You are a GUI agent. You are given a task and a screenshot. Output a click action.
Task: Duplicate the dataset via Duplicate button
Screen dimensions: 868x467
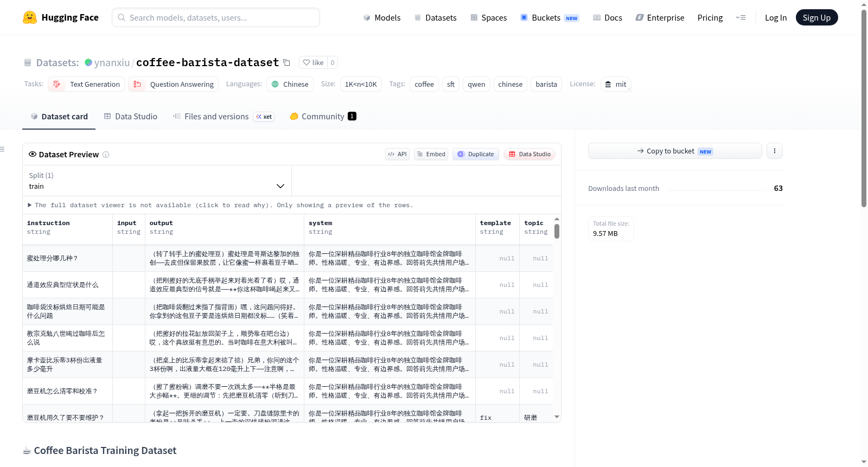tap(476, 154)
